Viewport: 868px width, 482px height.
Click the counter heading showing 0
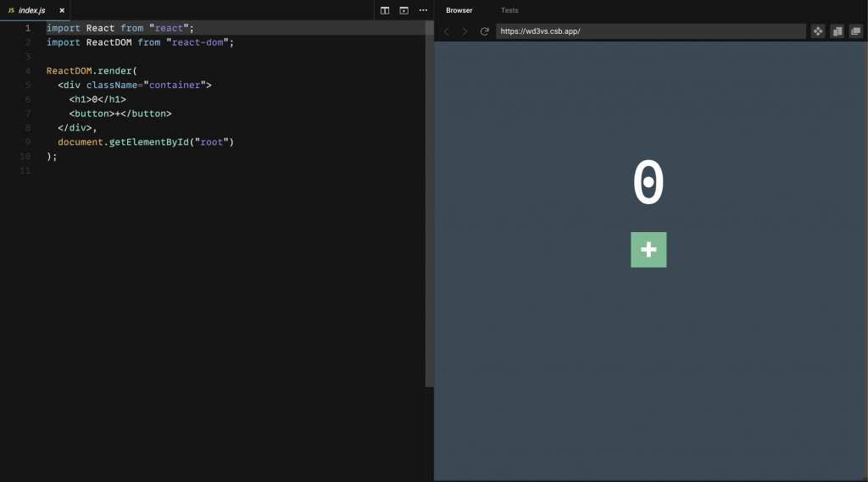[648, 182]
